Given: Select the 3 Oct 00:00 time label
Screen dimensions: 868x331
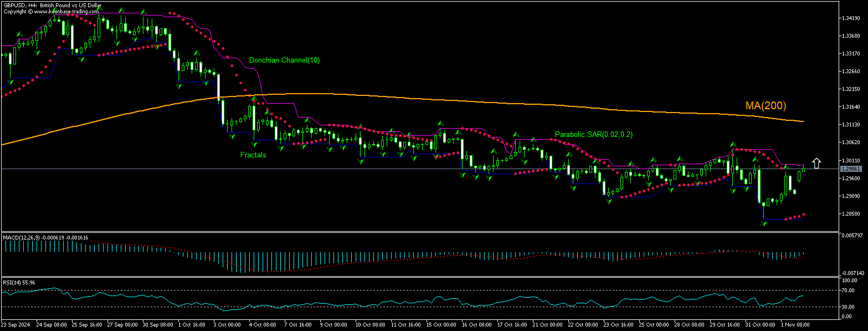Looking at the screenshot, I should 226,324.
